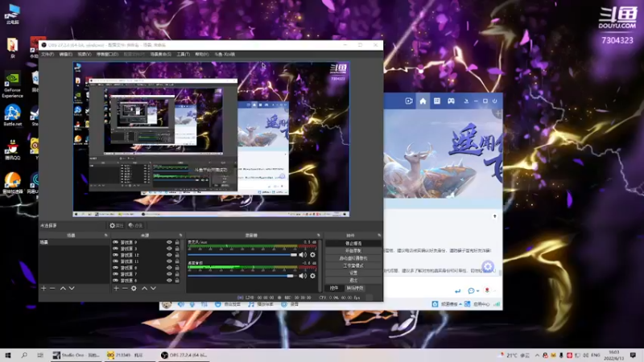Click the blue return-arrow icon in the Douyu chat bar

coord(457,290)
